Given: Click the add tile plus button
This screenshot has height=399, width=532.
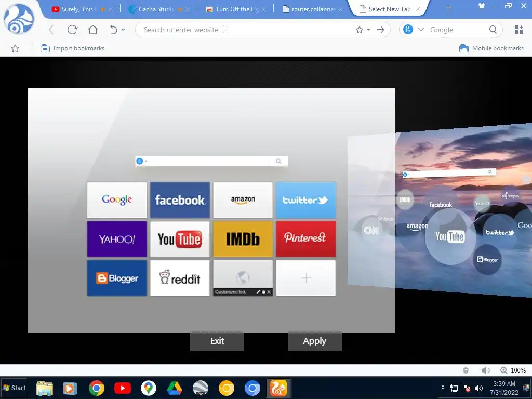Looking at the screenshot, I should click(x=306, y=278).
